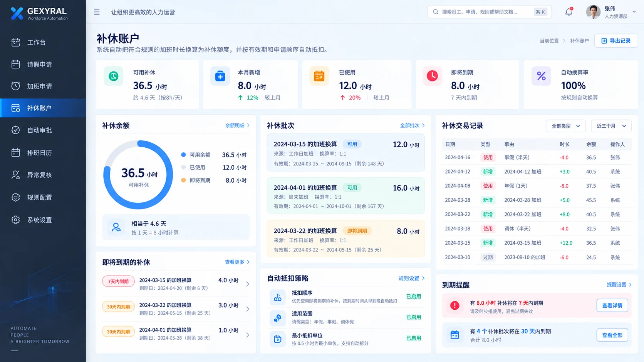Image resolution: width=644 pixels, height=362 pixels.
Task: Open the 余额明细 link
Action: pyautogui.click(x=237, y=125)
